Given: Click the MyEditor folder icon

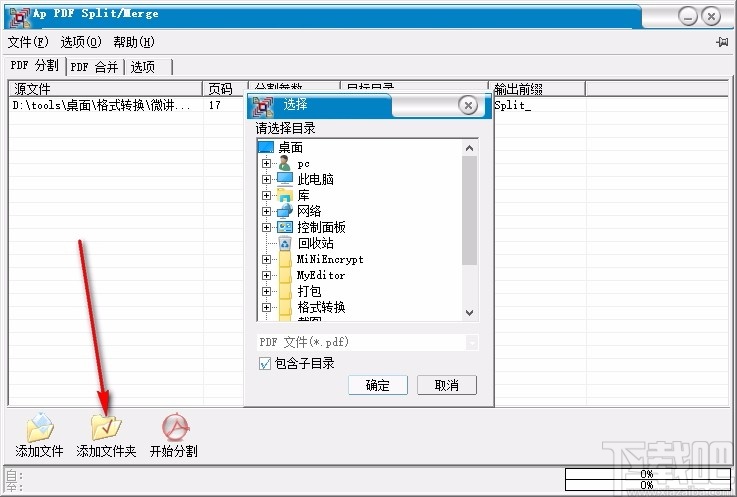Looking at the screenshot, I should tap(285, 275).
